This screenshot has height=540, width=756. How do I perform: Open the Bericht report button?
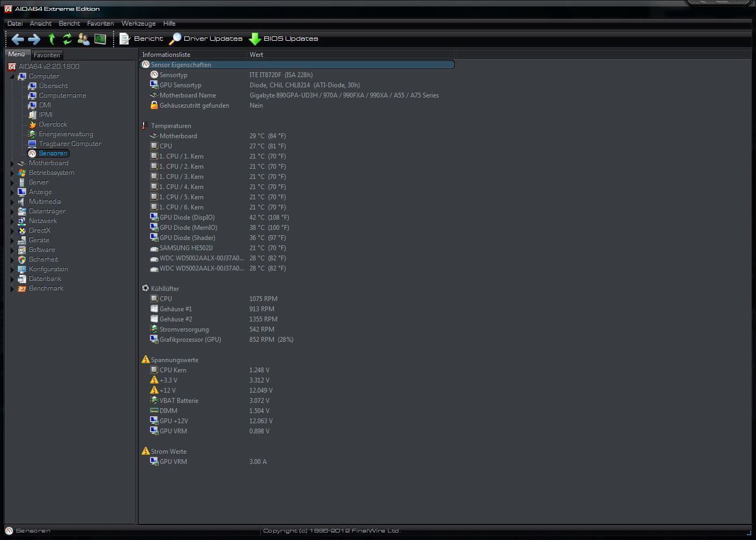click(141, 39)
